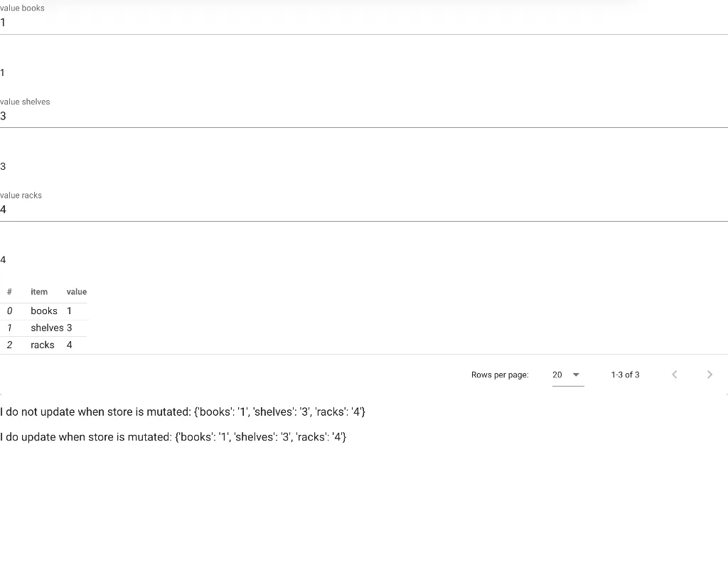Go to the previous table page
The height and width of the screenshot is (582, 728).
coord(675,374)
